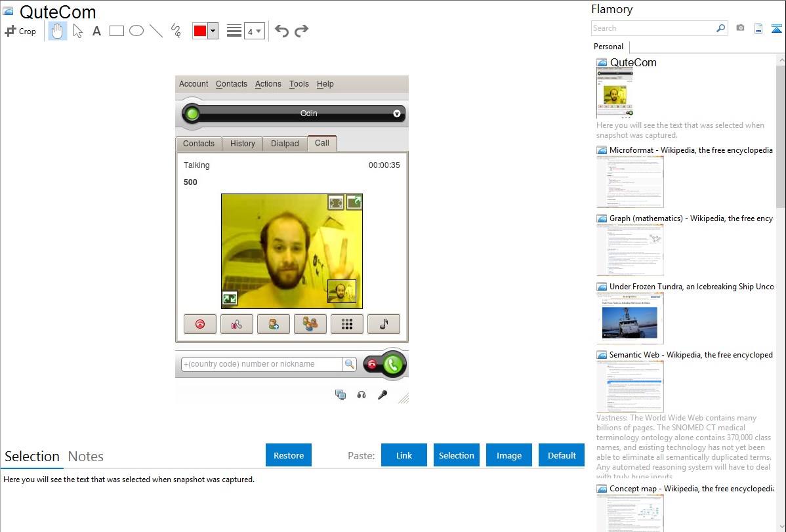Image resolution: width=786 pixels, height=532 pixels.
Task: Click the shrink video icon
Action: coord(230,299)
